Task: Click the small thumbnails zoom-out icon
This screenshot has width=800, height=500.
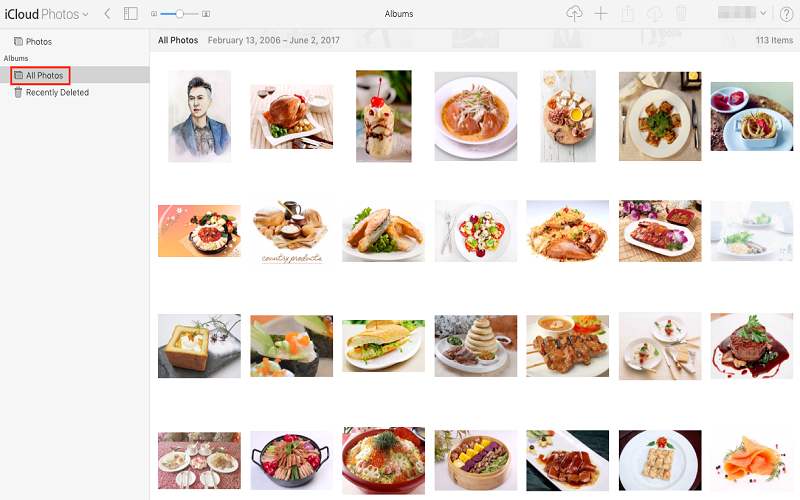Action: (154, 14)
